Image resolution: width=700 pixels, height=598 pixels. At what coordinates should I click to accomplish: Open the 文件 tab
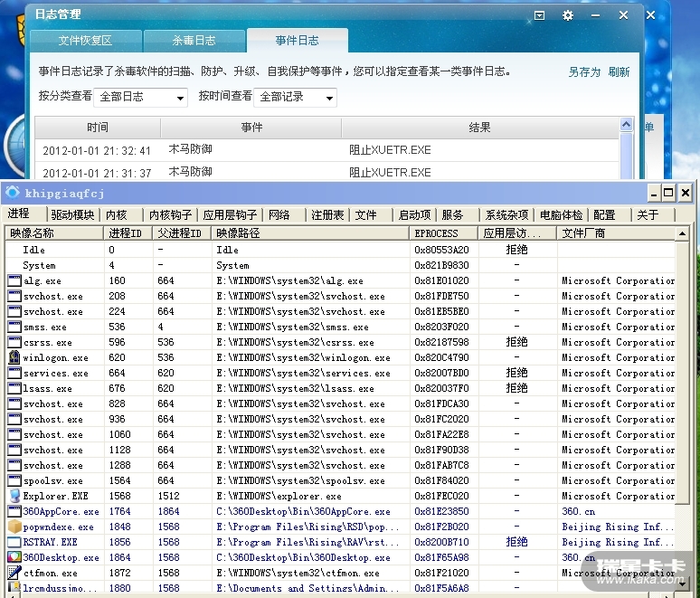[365, 214]
